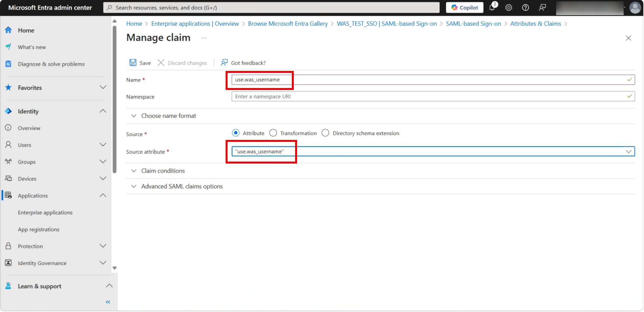This screenshot has height=312, width=644.
Task: Click the Devices icon in sidebar
Action: [x=9, y=178]
